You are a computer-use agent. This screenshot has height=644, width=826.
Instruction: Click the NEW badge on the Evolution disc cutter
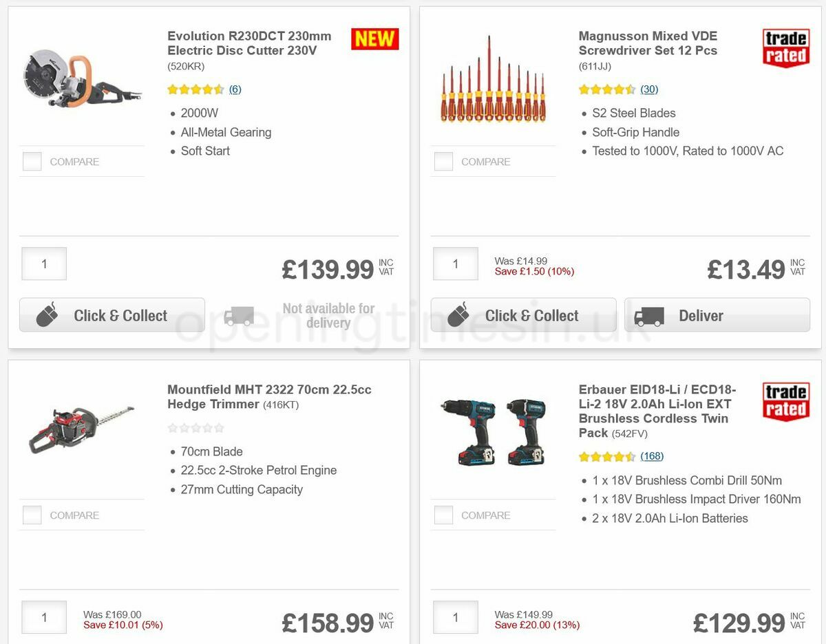(374, 39)
